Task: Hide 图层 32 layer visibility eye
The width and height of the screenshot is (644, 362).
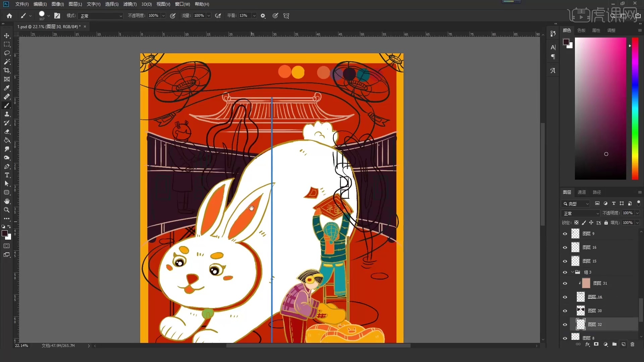Action: [x=565, y=324]
